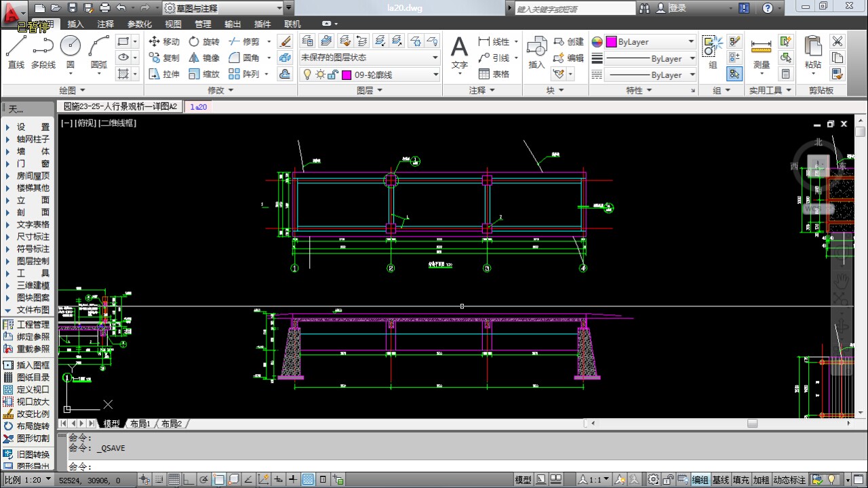
Task: Toggle 加粗 button in status bar
Action: 762,480
